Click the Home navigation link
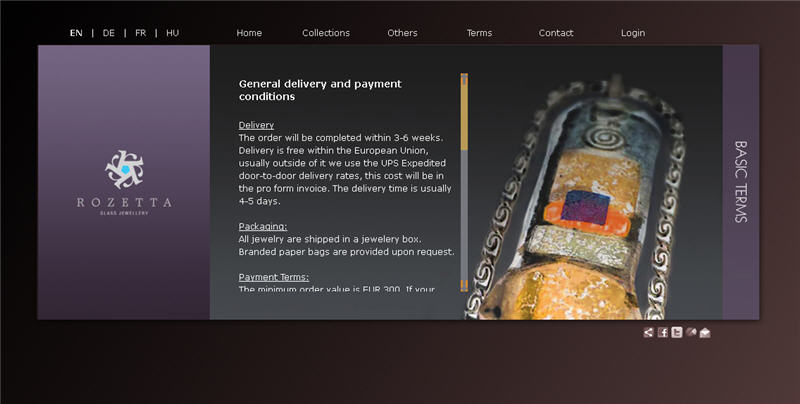 249,33
